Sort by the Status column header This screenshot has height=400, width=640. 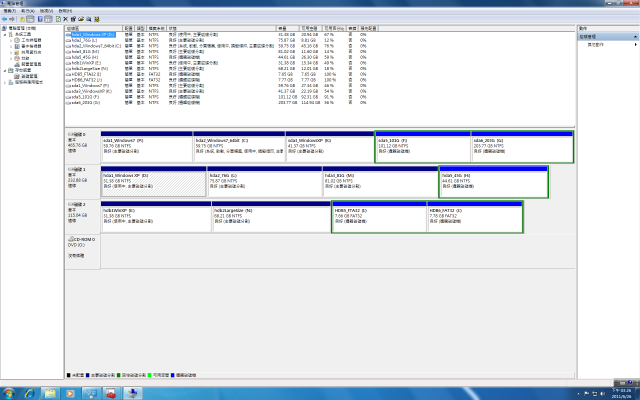pyautogui.click(x=221, y=29)
